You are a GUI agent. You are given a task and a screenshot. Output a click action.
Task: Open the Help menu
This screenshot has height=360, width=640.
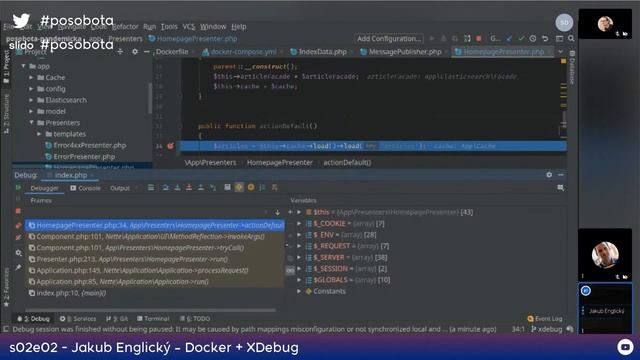coord(239,27)
